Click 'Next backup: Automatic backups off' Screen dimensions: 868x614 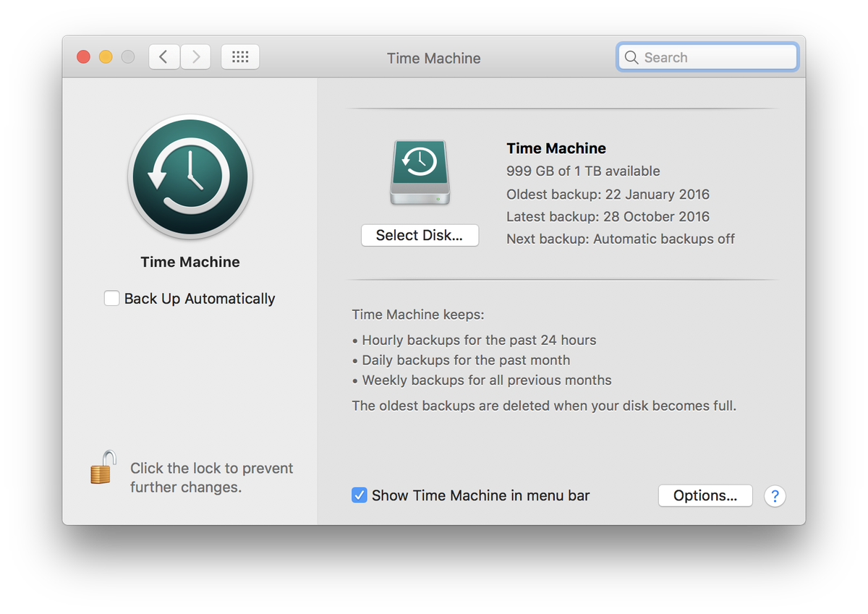click(621, 239)
